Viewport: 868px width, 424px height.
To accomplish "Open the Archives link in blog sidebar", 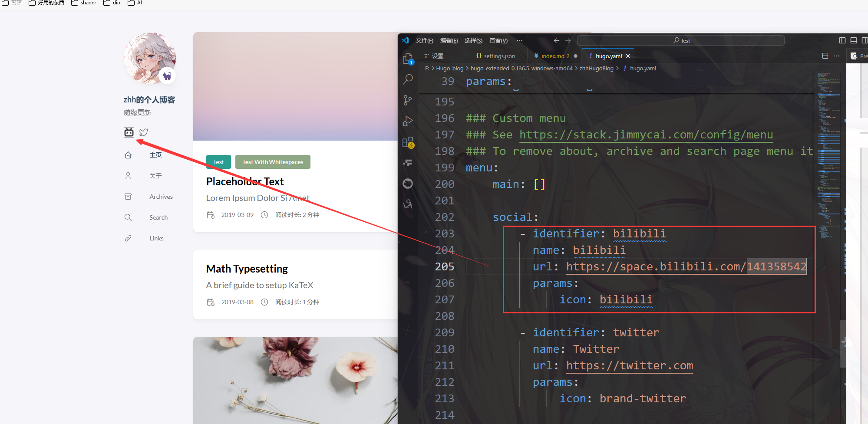I will 161,197.
